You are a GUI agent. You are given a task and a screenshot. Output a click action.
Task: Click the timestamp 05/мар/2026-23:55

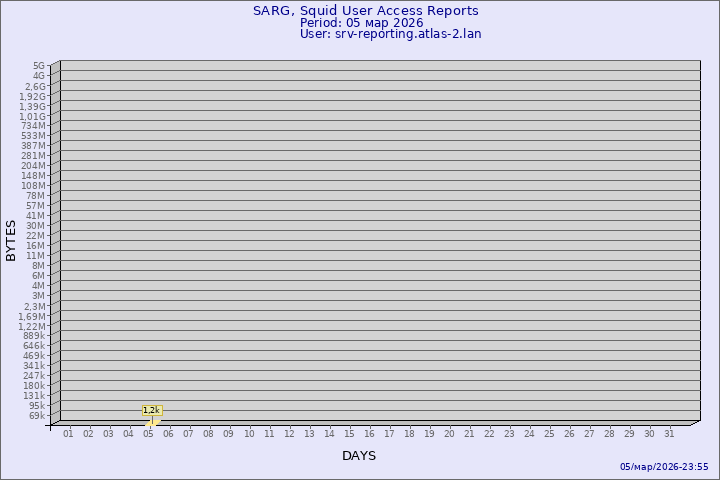click(664, 467)
